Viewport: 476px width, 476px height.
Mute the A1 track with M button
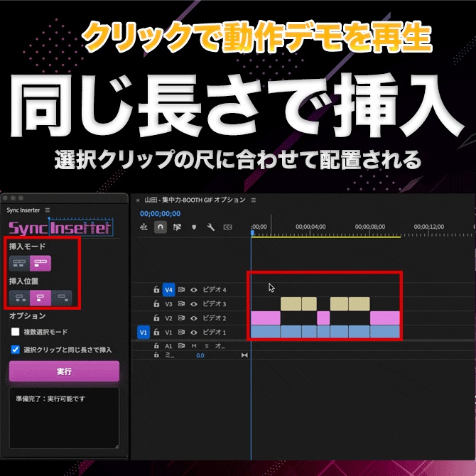point(194,346)
